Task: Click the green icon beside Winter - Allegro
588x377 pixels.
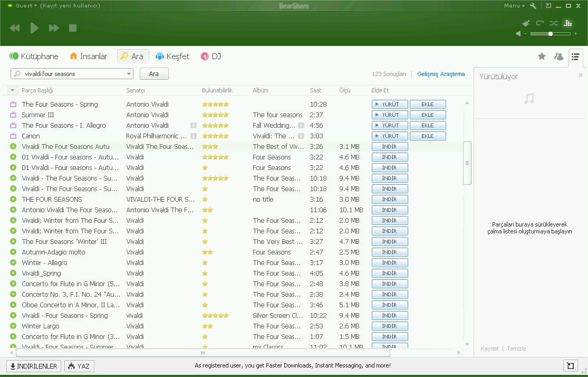Action: click(13, 263)
